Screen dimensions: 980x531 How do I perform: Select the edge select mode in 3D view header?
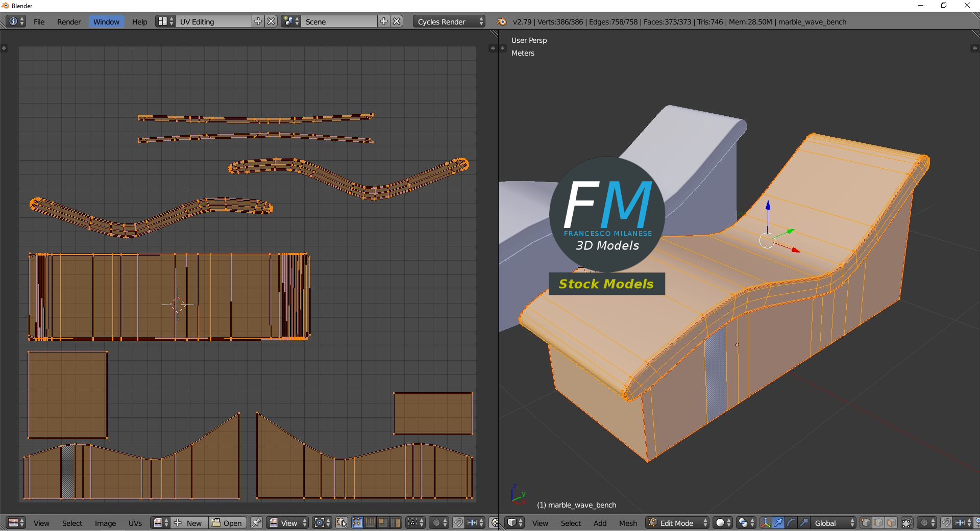(878, 523)
